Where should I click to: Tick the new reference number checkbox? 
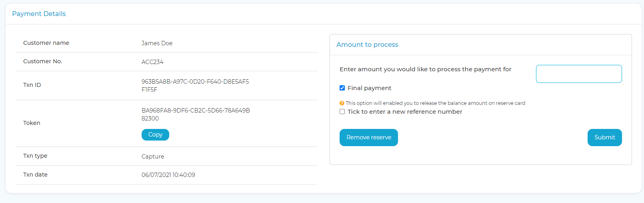pyautogui.click(x=342, y=112)
